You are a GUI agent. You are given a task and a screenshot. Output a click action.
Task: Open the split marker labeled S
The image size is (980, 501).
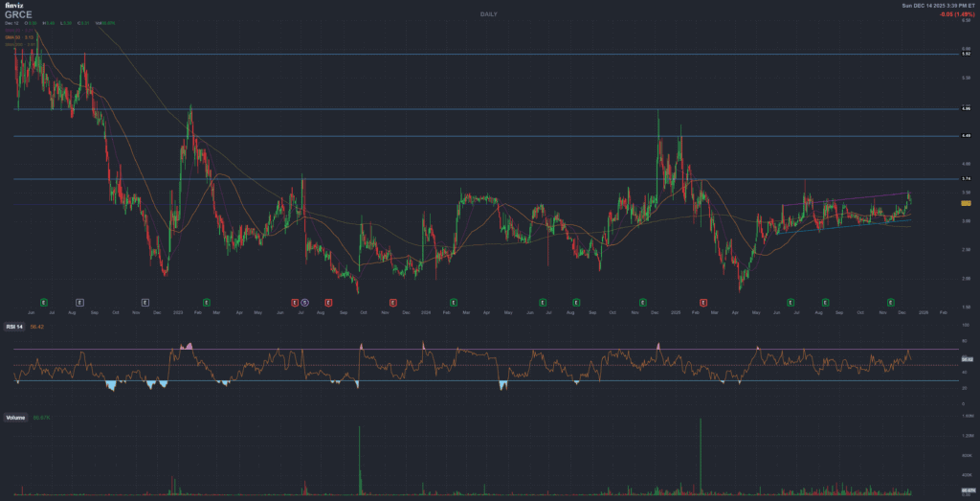coord(304,302)
